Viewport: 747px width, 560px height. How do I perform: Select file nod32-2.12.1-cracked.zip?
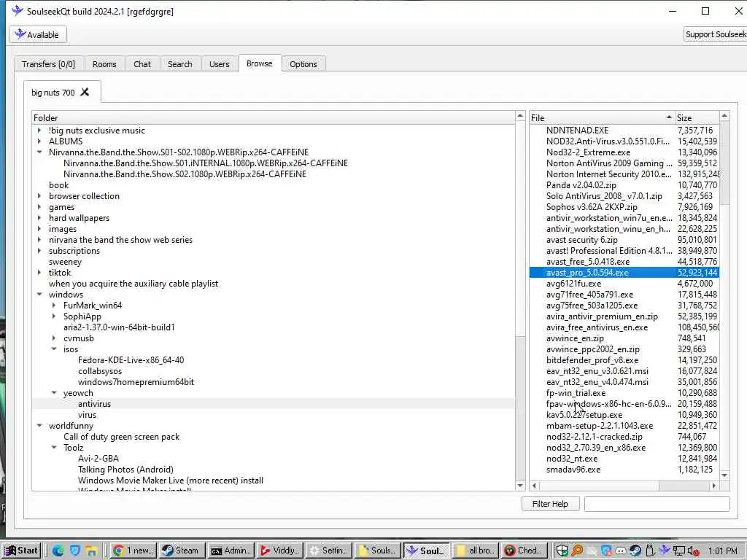coord(594,437)
